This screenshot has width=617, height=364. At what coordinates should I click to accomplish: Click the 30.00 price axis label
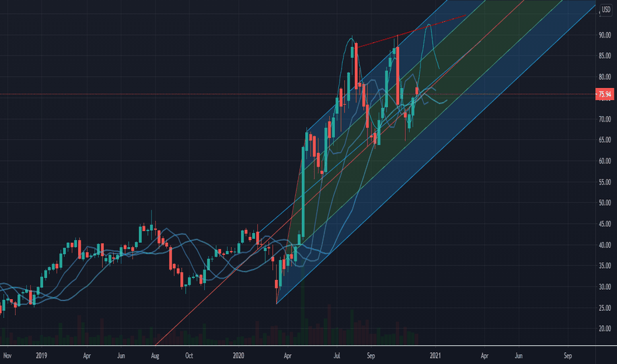point(604,287)
